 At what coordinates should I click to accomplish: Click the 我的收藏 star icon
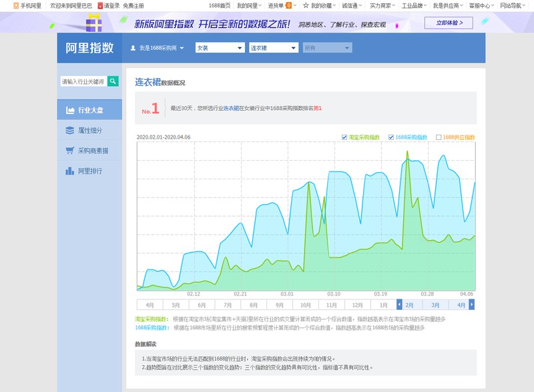pyautogui.click(x=306, y=5)
